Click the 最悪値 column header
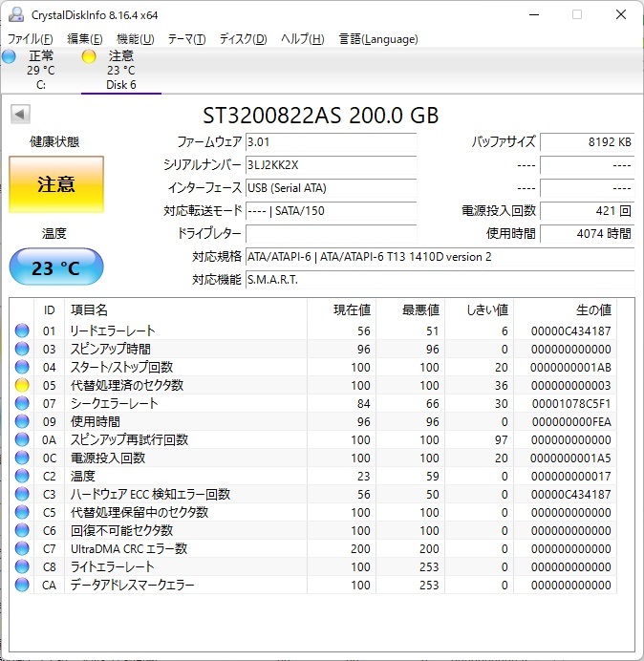 (410, 310)
